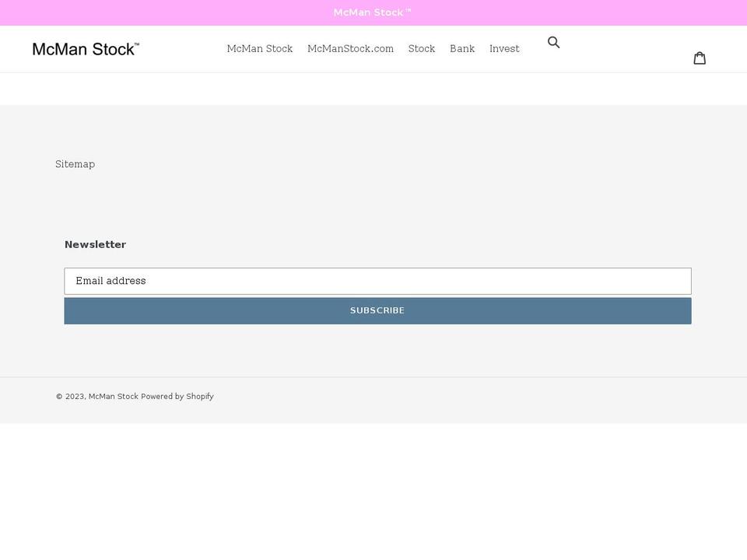The width and height of the screenshot is (747, 560).
Task: Open the Sitemap footer link
Action: tap(75, 164)
